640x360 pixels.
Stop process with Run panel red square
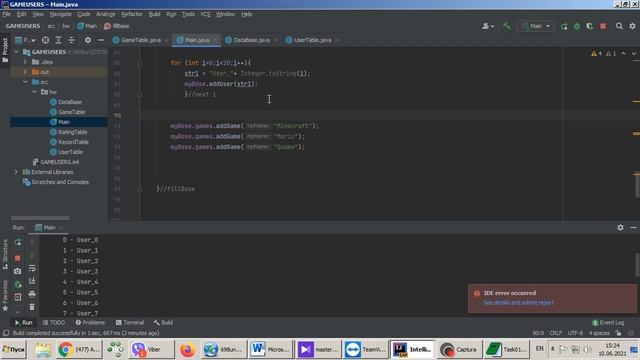pyautogui.click(x=18, y=258)
